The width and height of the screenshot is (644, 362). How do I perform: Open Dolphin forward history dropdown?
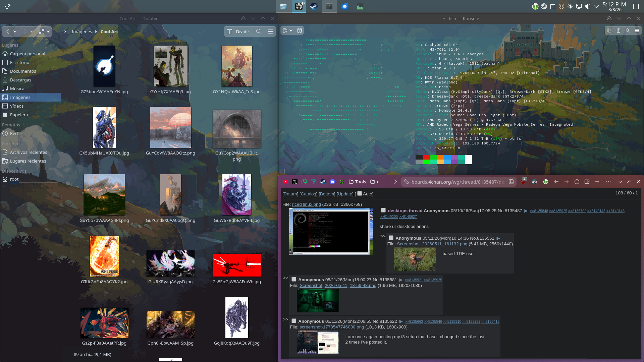(x=32, y=32)
